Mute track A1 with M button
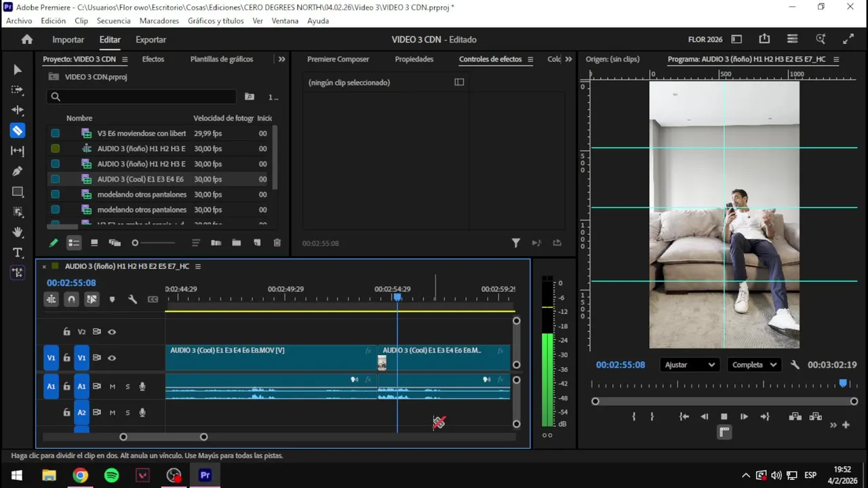 [113, 386]
